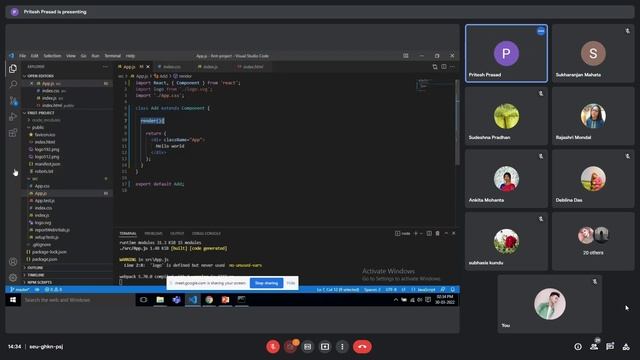Switch to the Debug Console panel tab
The width and height of the screenshot is (640, 360).
(206, 233)
